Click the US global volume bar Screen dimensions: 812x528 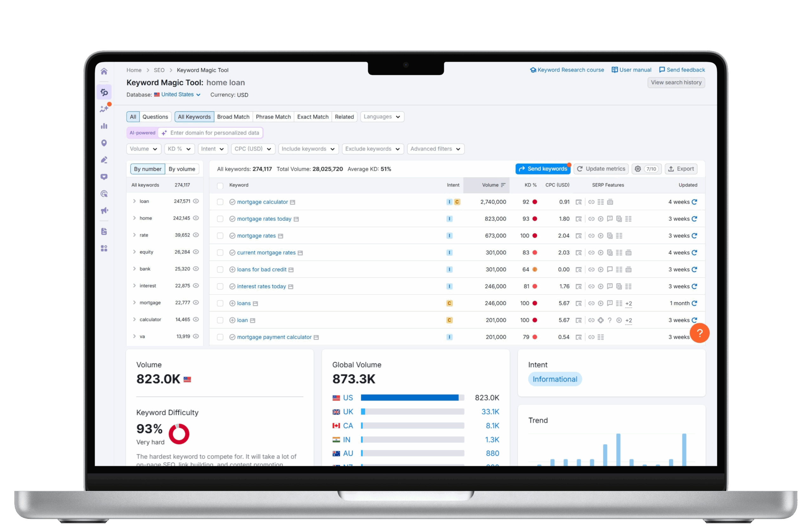click(412, 398)
